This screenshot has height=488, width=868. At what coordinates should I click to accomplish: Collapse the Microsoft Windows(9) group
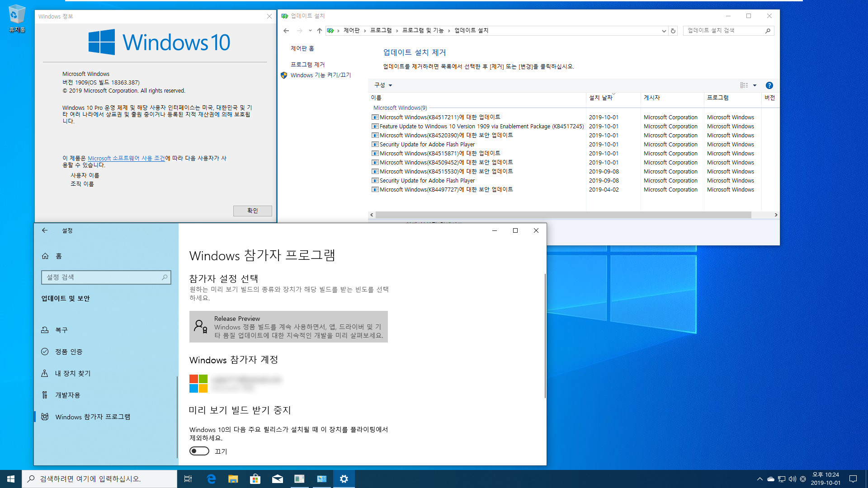400,108
